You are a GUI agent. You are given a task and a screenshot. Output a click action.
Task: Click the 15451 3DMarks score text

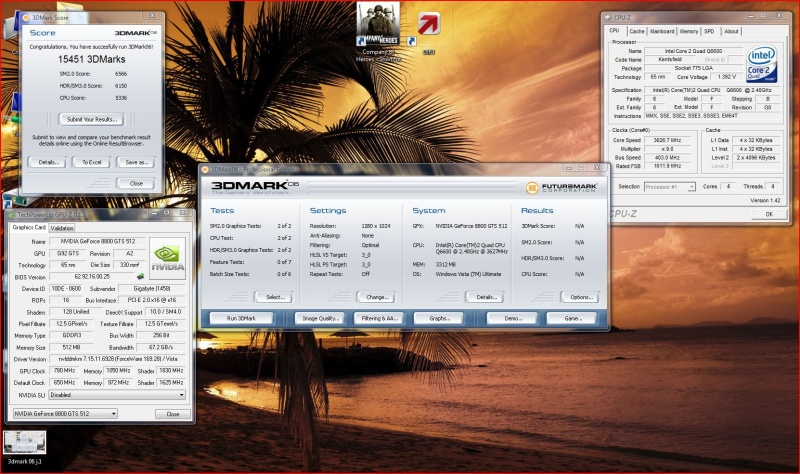(x=91, y=59)
